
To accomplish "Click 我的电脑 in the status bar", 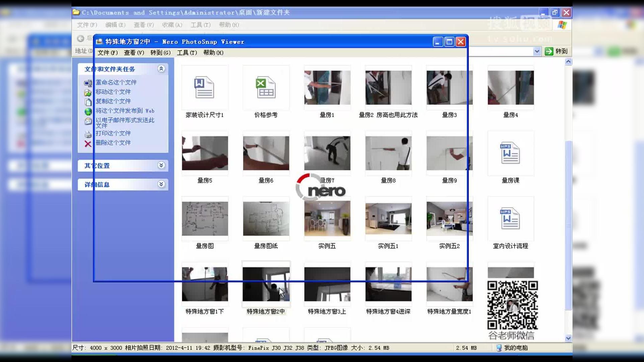I will 516,348.
